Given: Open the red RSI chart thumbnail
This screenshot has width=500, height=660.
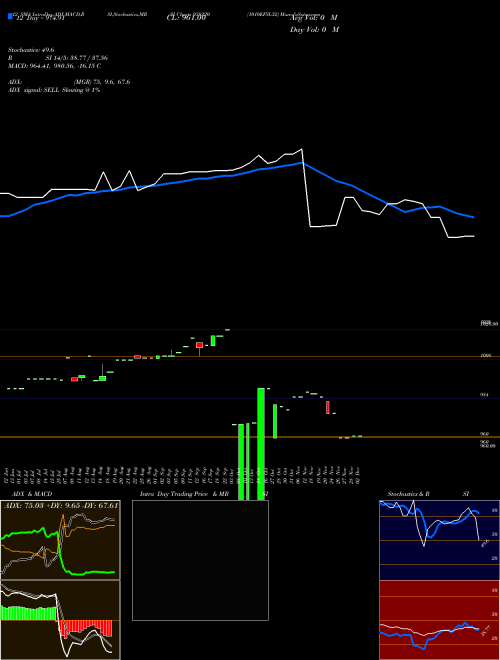Looking at the screenshot, I should click(x=439, y=620).
